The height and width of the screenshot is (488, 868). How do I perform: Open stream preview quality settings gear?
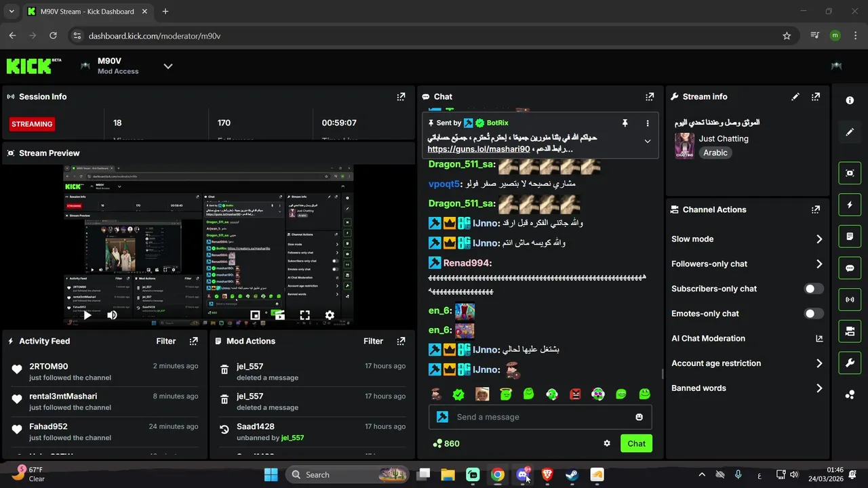[330, 315]
